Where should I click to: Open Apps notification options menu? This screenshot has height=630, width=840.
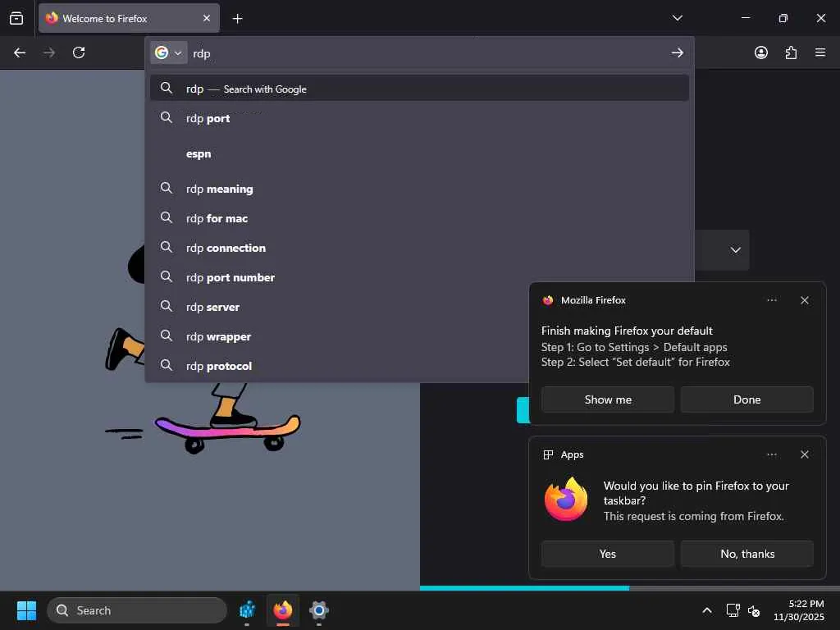tap(771, 454)
